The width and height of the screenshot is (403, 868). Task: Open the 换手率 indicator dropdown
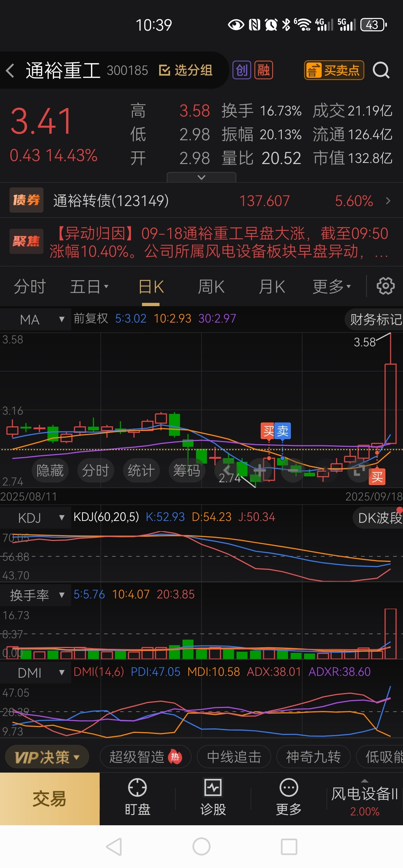(x=35, y=595)
